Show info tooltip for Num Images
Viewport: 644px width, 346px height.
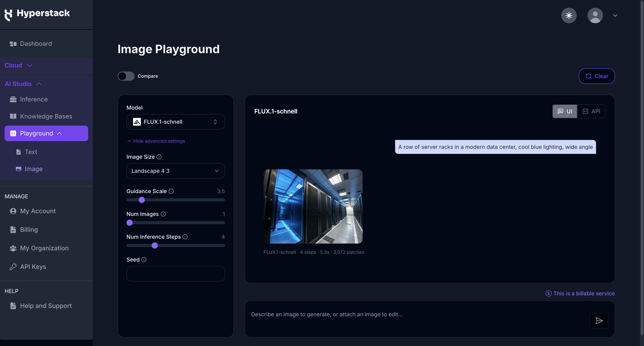click(x=163, y=214)
